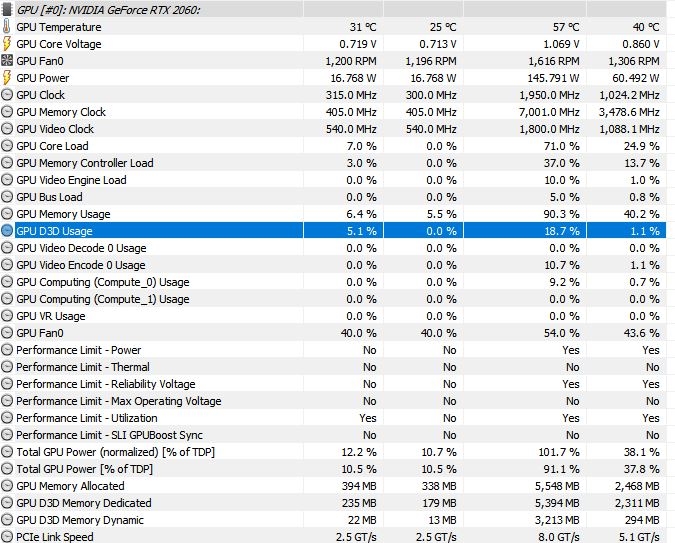Click icon beside GPU Video Encode 0 Usage
The image size is (675, 543).
[x=7, y=265]
